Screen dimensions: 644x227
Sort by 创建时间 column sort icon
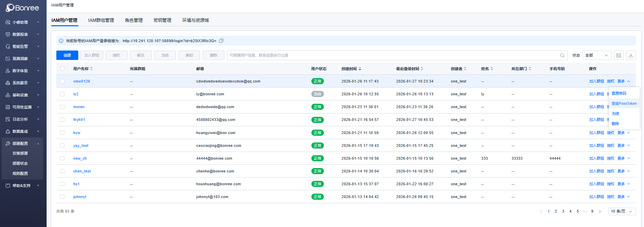[360, 69]
